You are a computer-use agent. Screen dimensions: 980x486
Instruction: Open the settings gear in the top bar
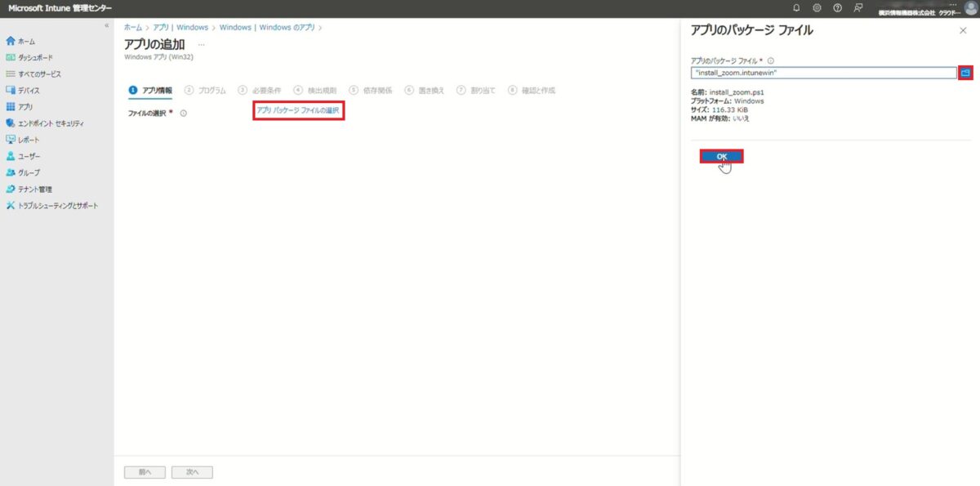pos(817,7)
